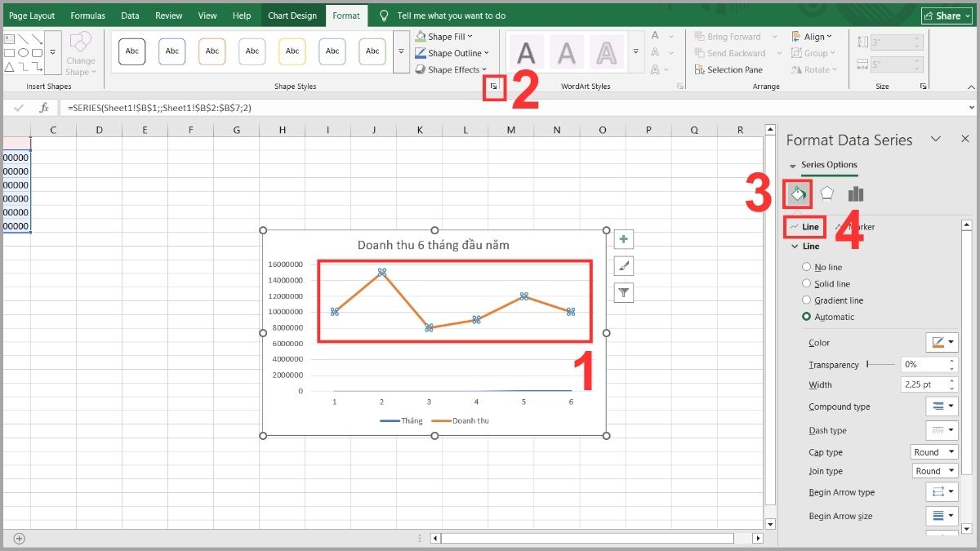Click the Doanh thu legend entry
The width and height of the screenshot is (980, 551).
[x=461, y=420]
